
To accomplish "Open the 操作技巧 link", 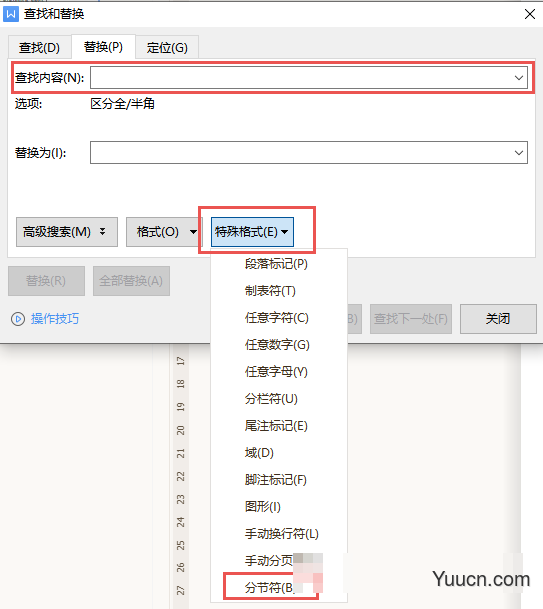I will point(55,319).
